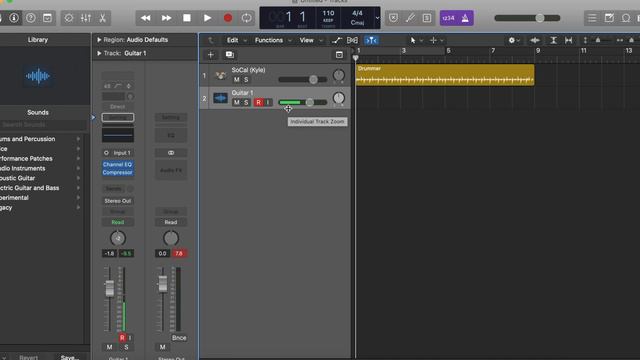The width and height of the screenshot is (640, 360).
Task: Open the Tuner icon
Action: (x=410, y=18)
